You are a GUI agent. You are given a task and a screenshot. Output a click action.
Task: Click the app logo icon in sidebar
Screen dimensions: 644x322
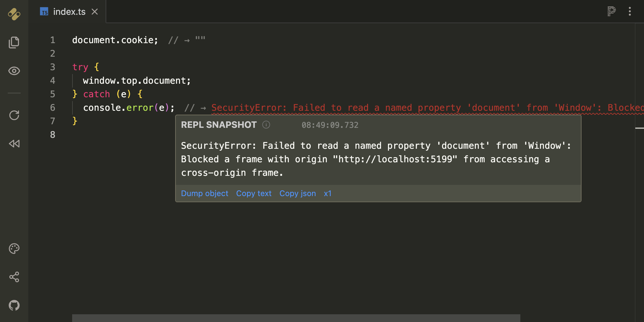coord(14,14)
